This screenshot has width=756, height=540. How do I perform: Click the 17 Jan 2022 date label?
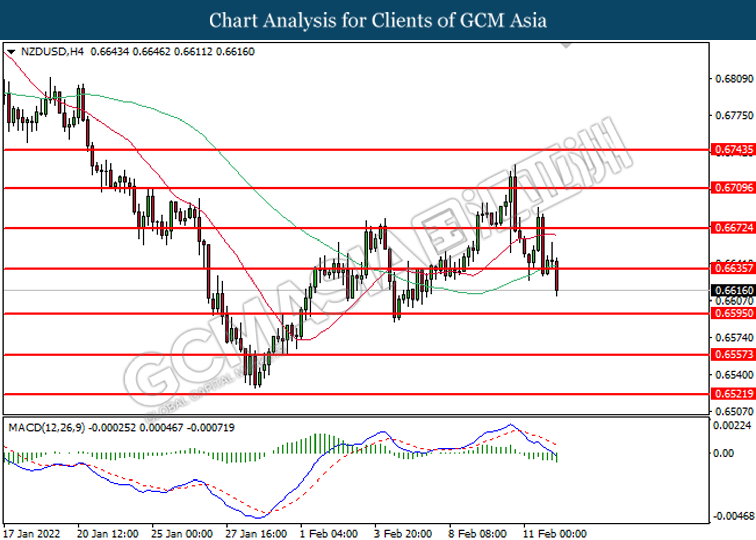(x=32, y=534)
